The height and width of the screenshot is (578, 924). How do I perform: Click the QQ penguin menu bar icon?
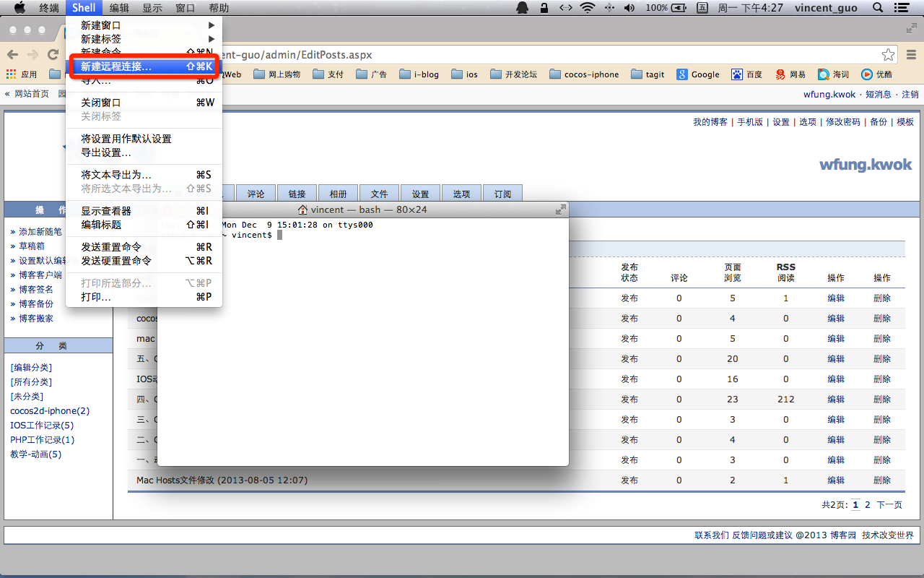(522, 8)
